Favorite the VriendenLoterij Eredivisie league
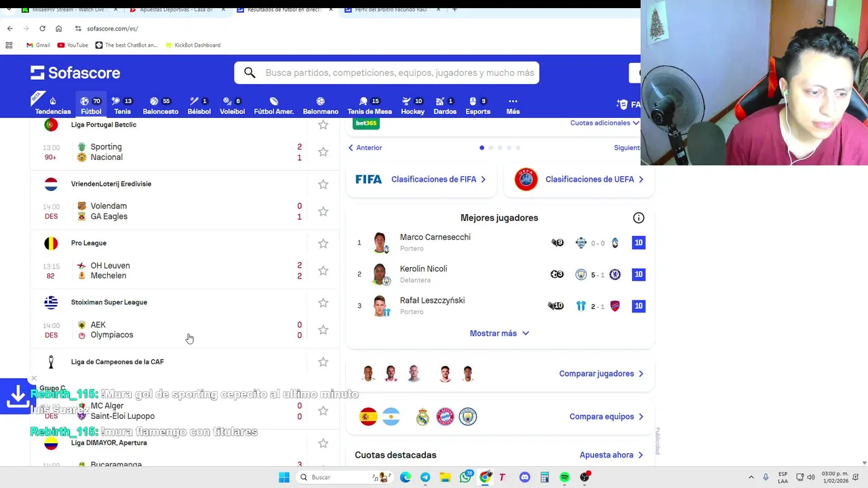 [323, 184]
